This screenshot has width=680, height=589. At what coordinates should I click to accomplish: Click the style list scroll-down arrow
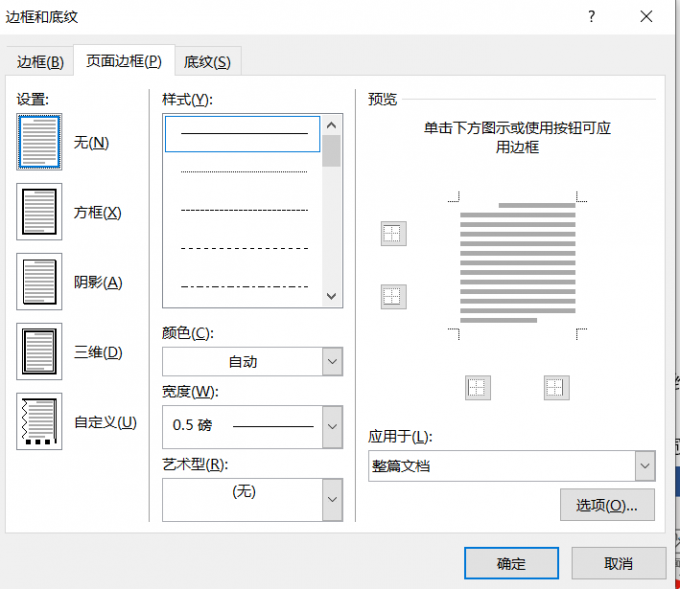click(332, 296)
